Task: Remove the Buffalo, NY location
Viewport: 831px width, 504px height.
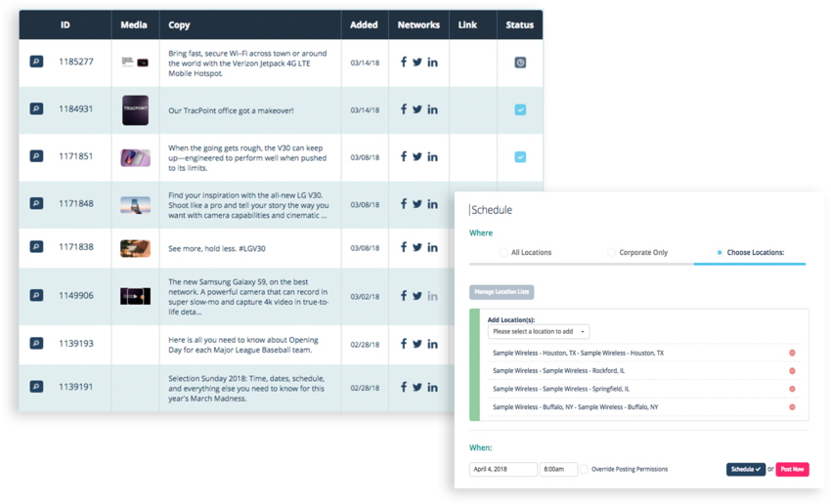Action: [x=792, y=407]
